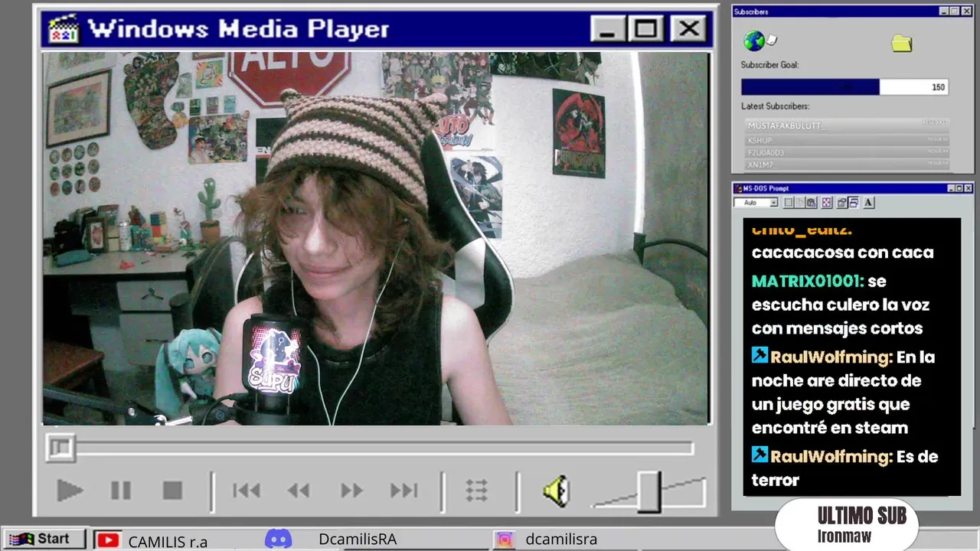Click the 'cacacacosa con caca' chat message
Screen dimensions: 980x551
pos(842,253)
